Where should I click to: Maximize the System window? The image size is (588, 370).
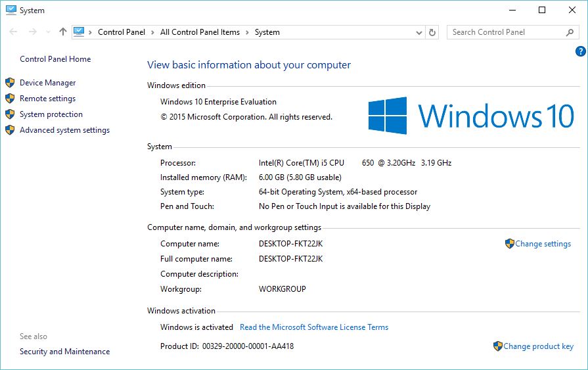pyautogui.click(x=542, y=10)
